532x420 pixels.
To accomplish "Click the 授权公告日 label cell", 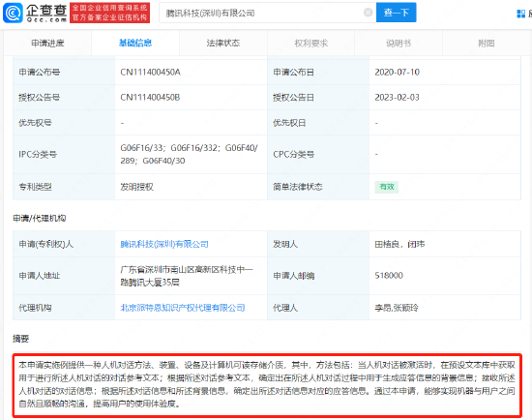I will pyautogui.click(x=318, y=98).
